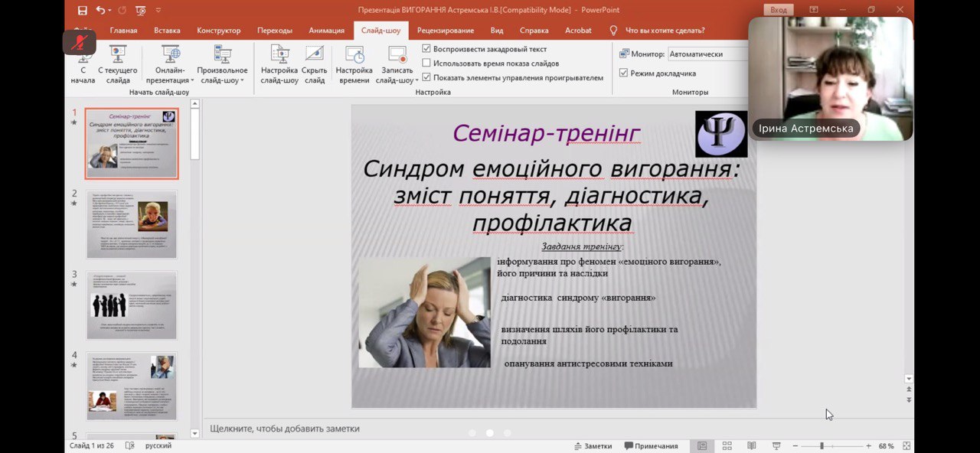Uncheck Режим докладчика presenter view checkbox
The image size is (980, 453).
[624, 73]
